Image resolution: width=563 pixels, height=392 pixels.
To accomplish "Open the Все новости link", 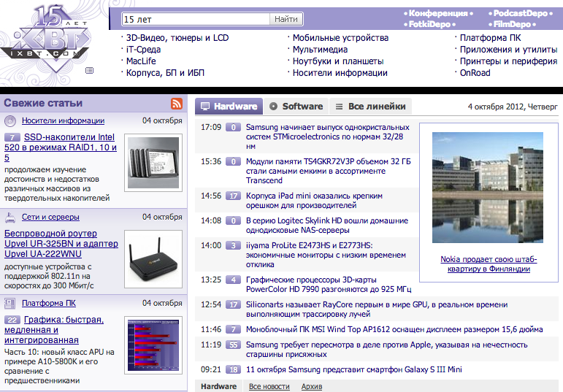I will (269, 387).
